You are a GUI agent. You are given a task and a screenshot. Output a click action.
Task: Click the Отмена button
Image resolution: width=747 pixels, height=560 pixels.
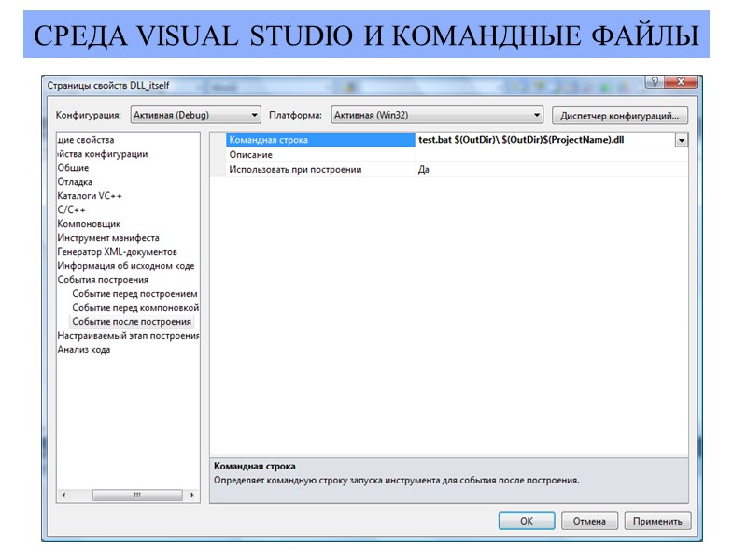pos(590,522)
